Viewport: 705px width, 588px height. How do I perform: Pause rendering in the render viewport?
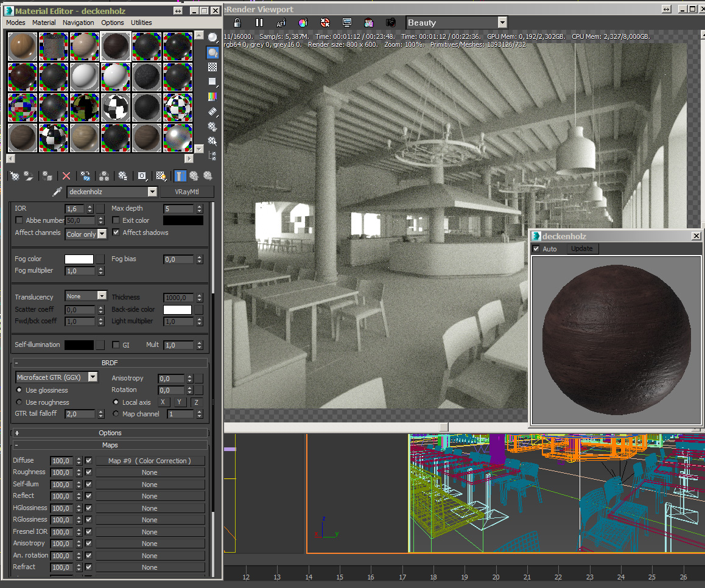[x=259, y=23]
